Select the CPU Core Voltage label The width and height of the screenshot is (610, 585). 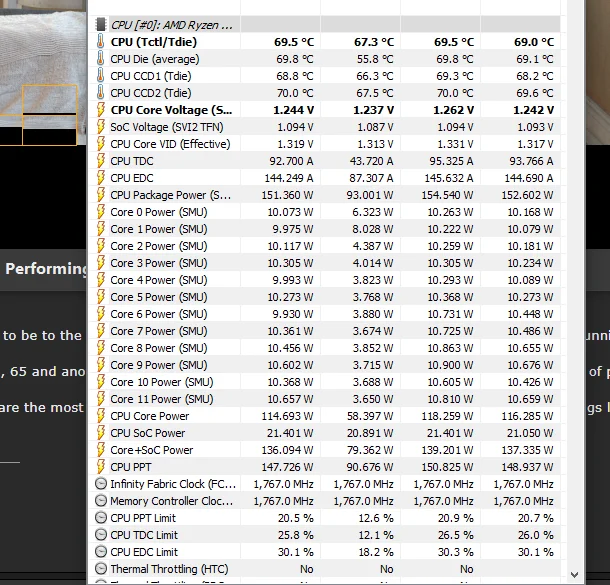tap(171, 110)
